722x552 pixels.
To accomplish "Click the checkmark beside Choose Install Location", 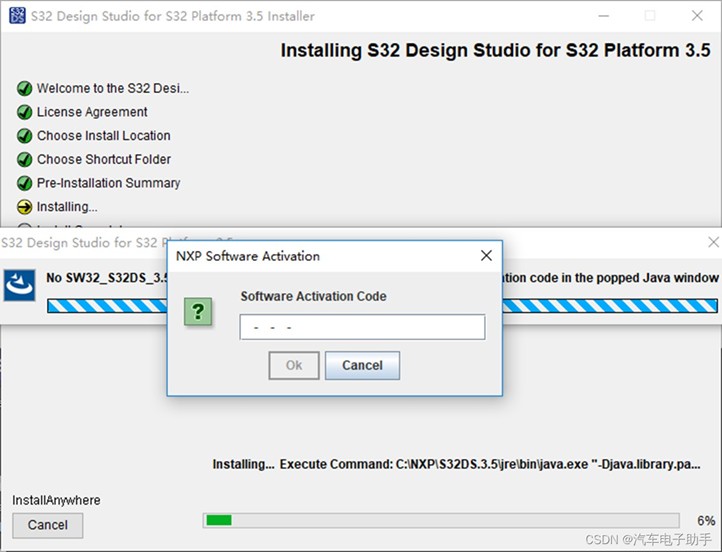I will click(25, 136).
